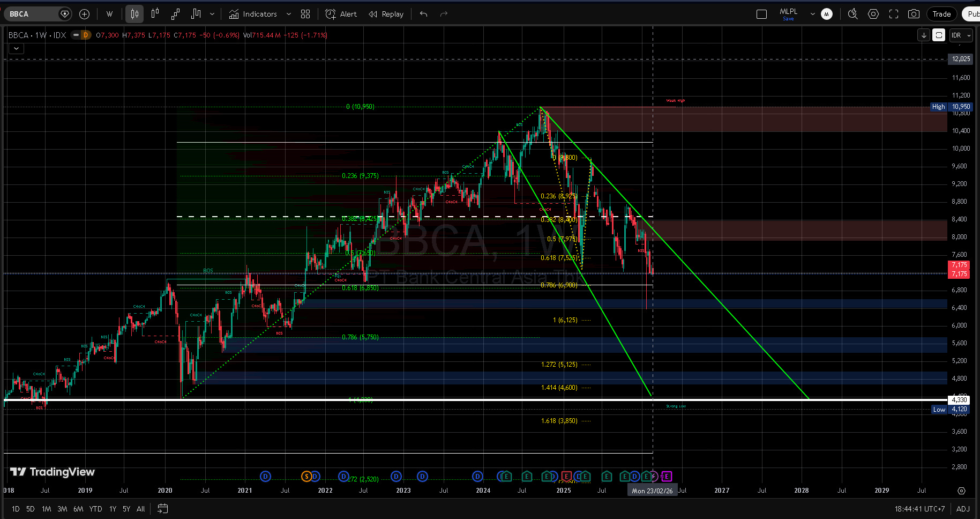Create a new Alert
Screen dimensions: 980x519
341,14
